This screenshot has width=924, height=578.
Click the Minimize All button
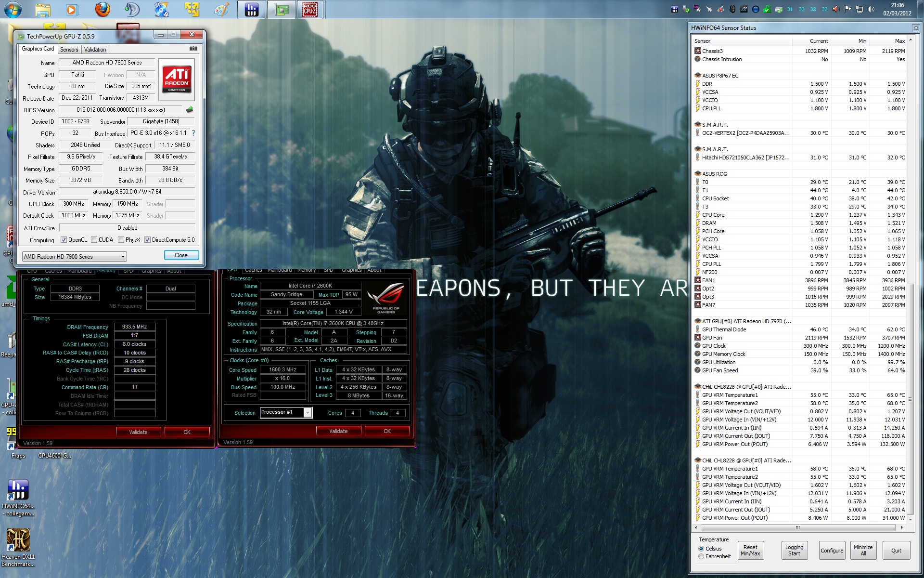tap(863, 551)
